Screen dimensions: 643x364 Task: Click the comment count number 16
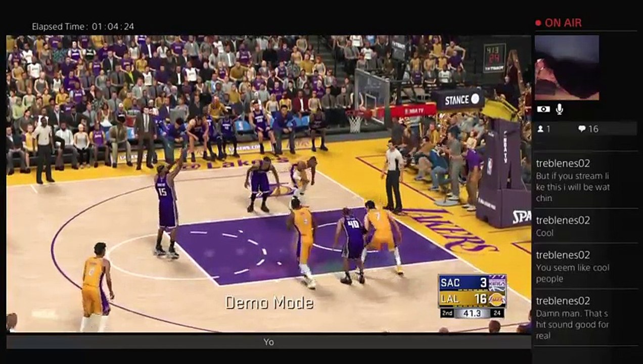tap(593, 129)
